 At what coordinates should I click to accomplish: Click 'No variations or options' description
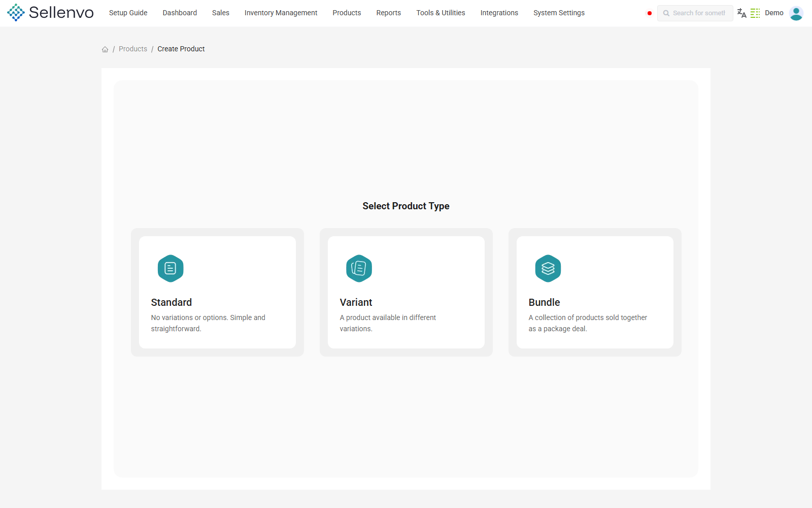[x=208, y=323]
